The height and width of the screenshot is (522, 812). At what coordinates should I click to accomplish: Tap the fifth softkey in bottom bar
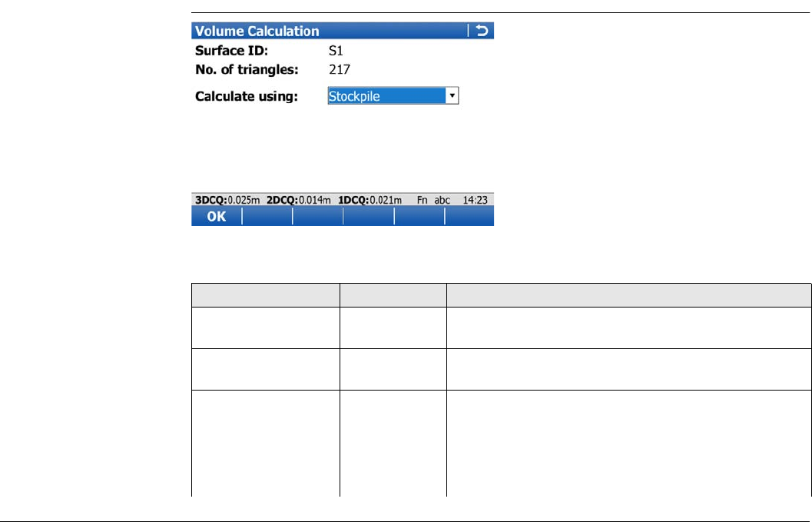pos(419,216)
